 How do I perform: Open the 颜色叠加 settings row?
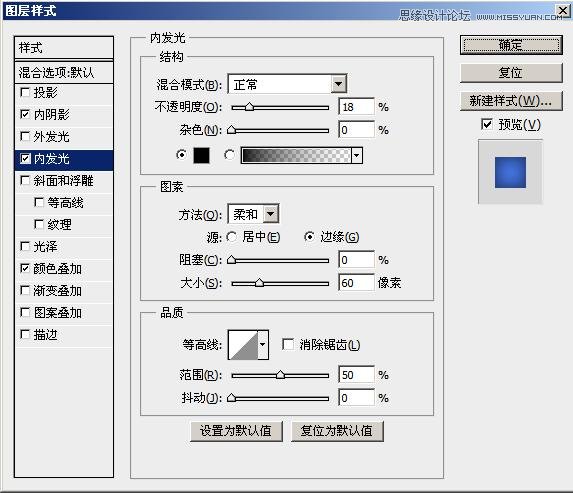click(x=64, y=269)
